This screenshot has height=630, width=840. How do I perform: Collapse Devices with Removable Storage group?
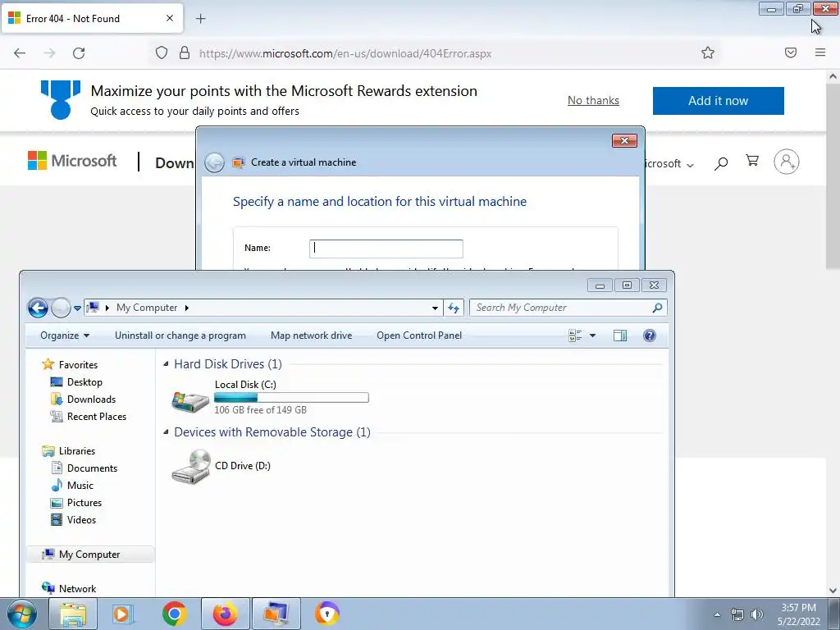tap(166, 432)
